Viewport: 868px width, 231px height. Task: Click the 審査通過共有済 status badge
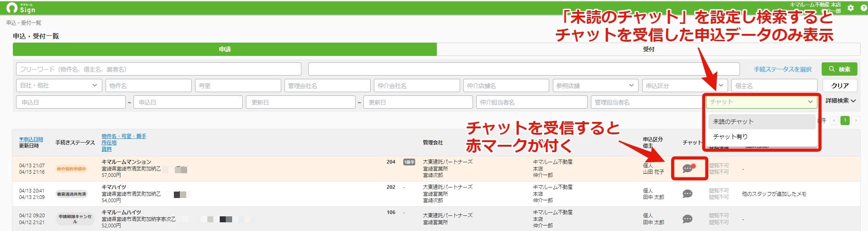[x=71, y=194]
